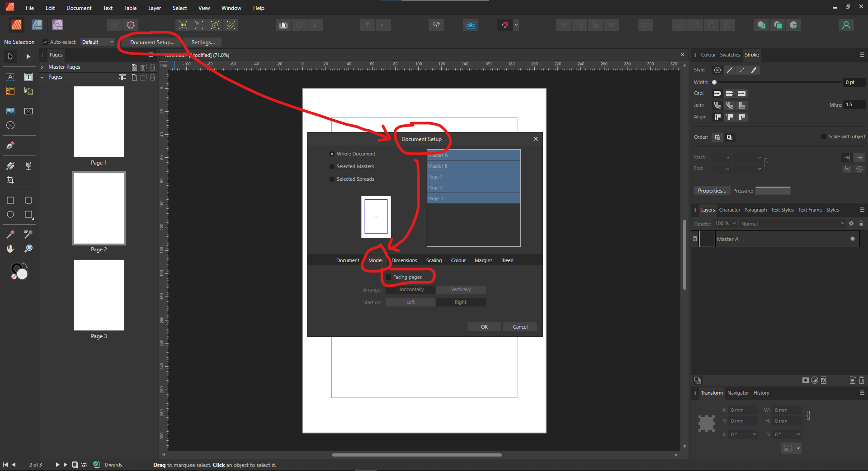
Task: Select the Colour Picker tool
Action: pos(10,235)
